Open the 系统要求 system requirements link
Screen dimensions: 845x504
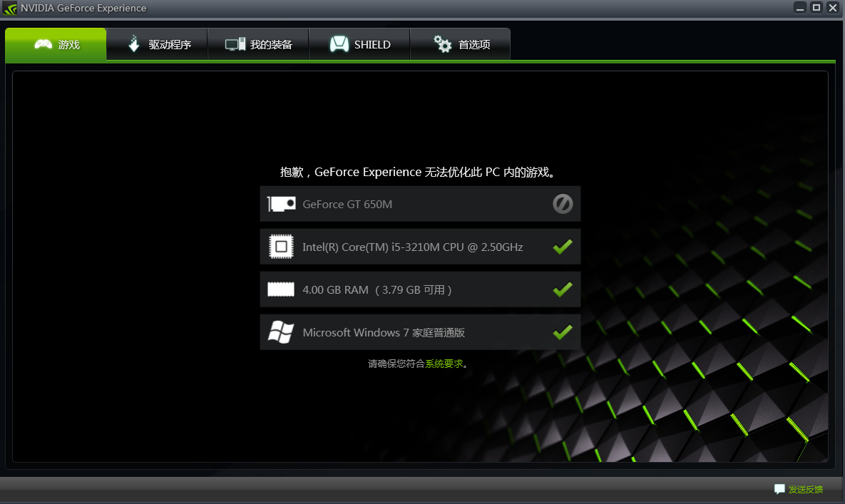point(444,364)
